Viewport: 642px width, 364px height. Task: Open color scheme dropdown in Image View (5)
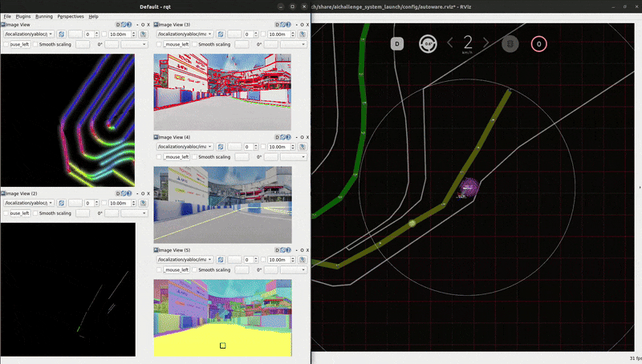click(294, 270)
